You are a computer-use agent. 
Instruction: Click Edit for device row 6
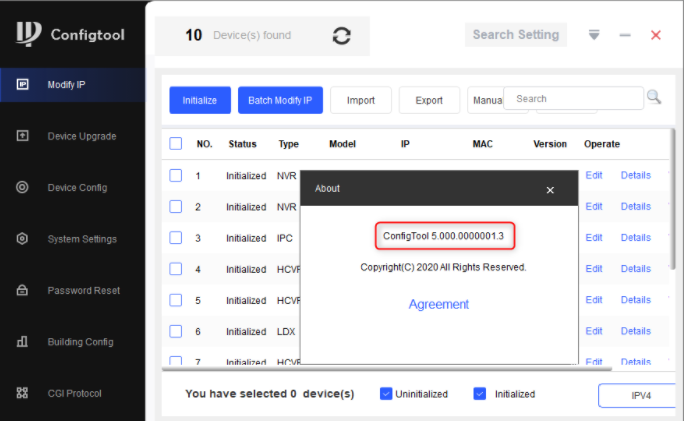tap(594, 331)
